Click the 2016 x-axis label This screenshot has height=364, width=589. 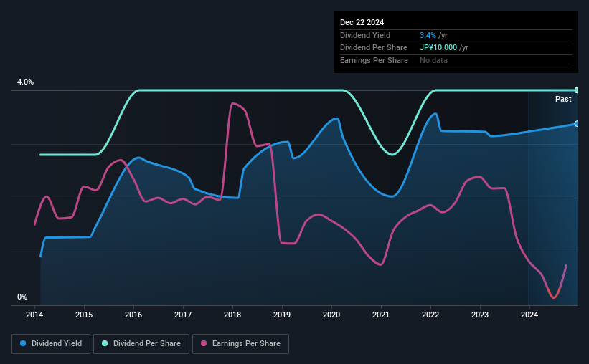pos(133,315)
